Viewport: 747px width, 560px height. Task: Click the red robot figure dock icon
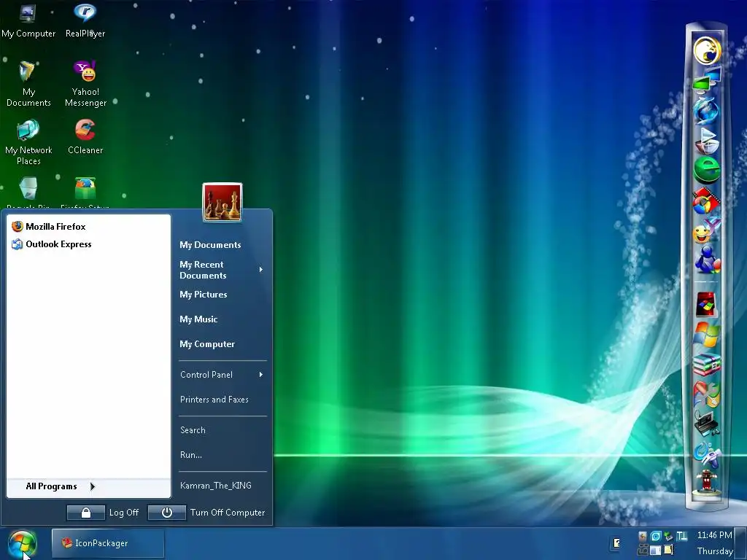coord(707,483)
